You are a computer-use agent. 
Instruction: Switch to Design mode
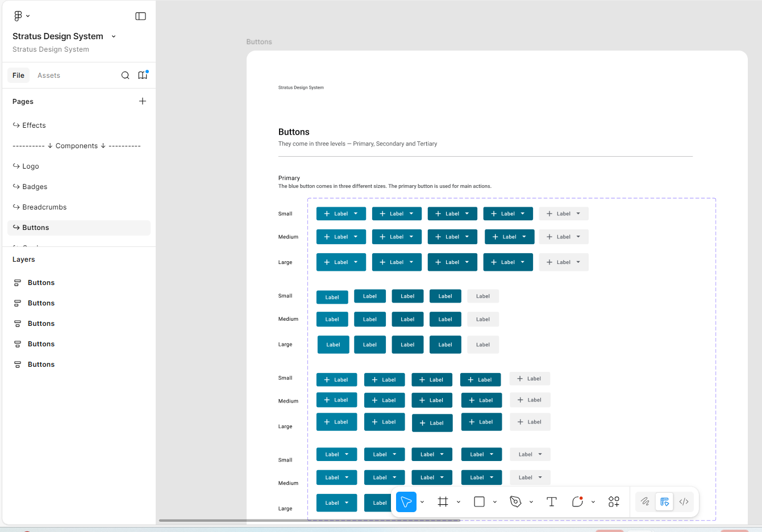click(x=664, y=502)
